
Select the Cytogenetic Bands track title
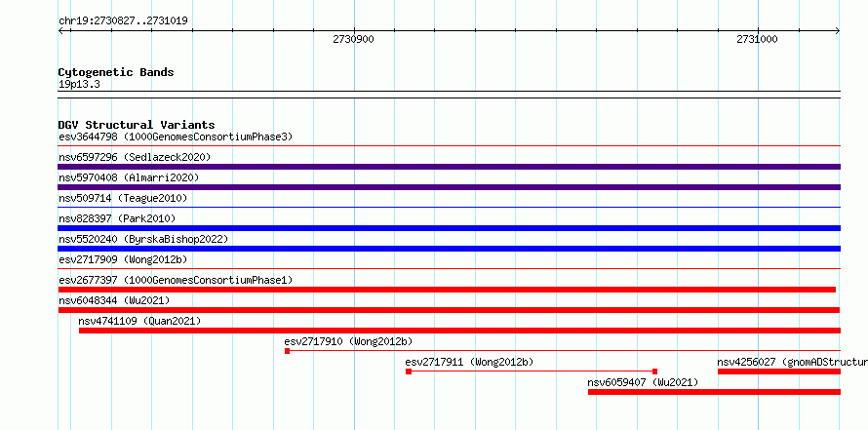(x=116, y=72)
